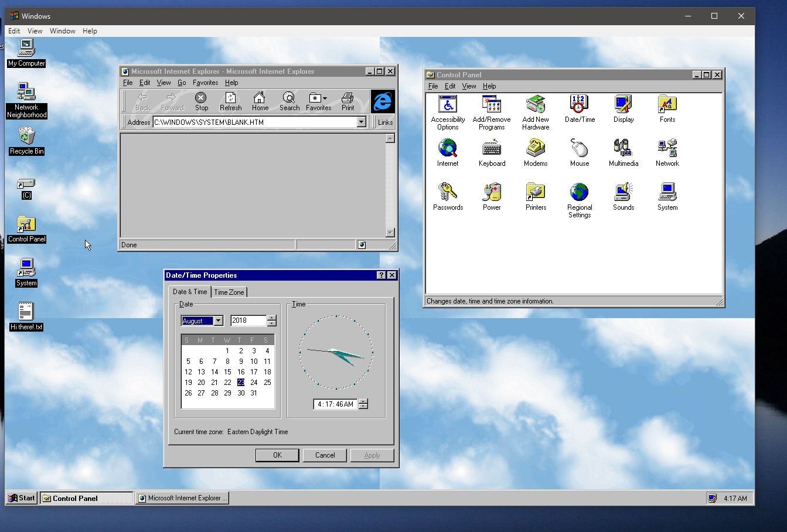Increase the time with the up spinner

tap(363, 401)
